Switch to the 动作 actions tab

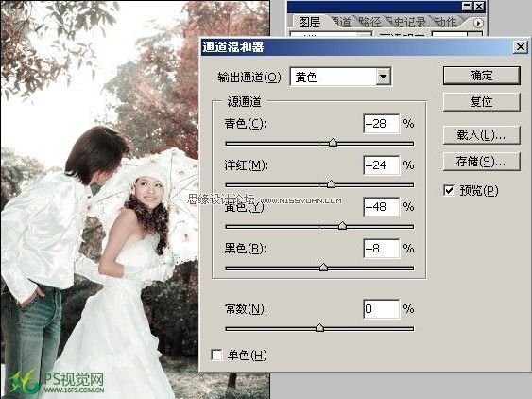coord(445,23)
